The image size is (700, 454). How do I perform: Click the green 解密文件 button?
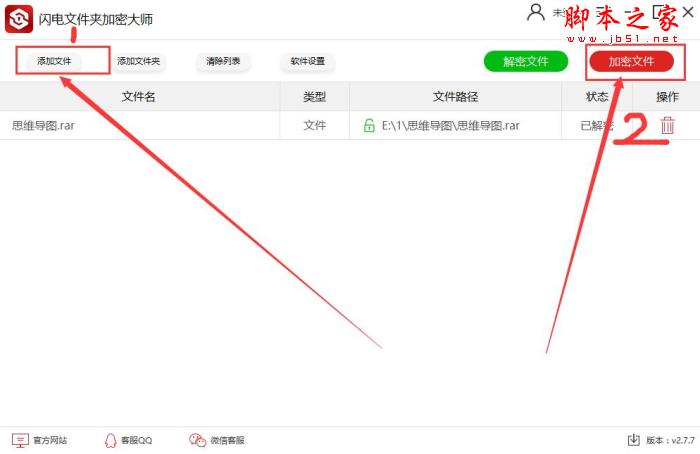pos(526,61)
